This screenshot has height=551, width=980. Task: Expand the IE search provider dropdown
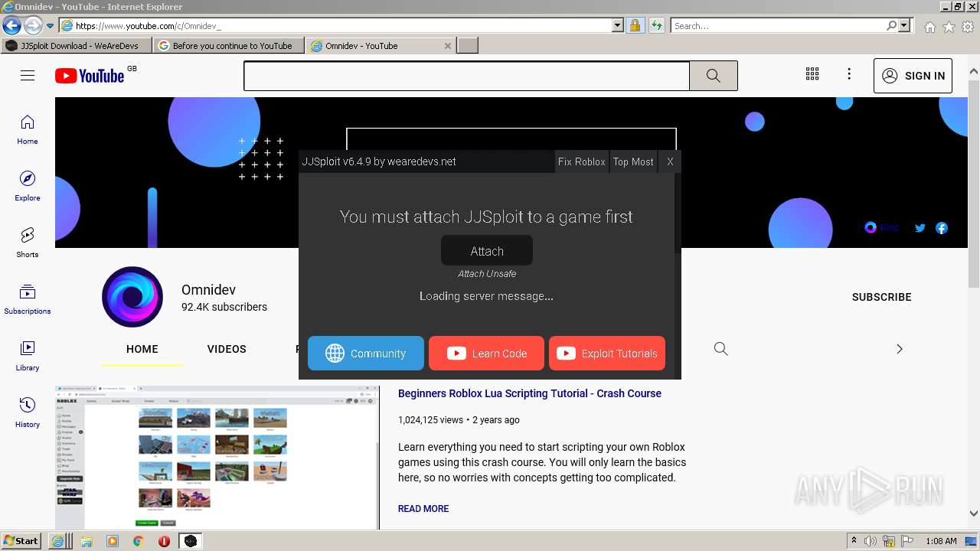pos(904,25)
